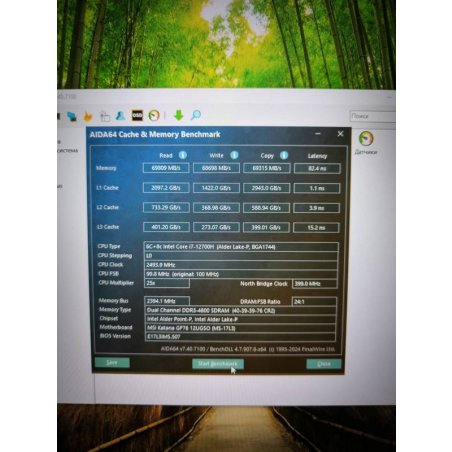Screen dimensions: 452x452
Task: Close the benchmark dialog with X
Action: click(x=340, y=134)
